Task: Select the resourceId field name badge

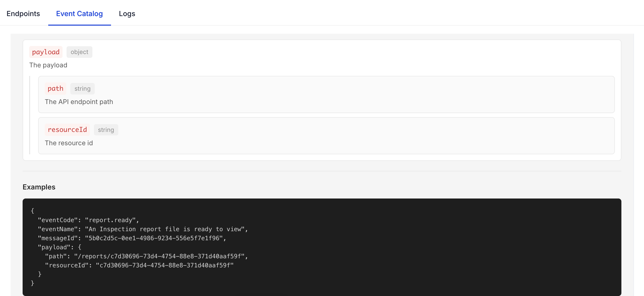Action: coord(67,130)
